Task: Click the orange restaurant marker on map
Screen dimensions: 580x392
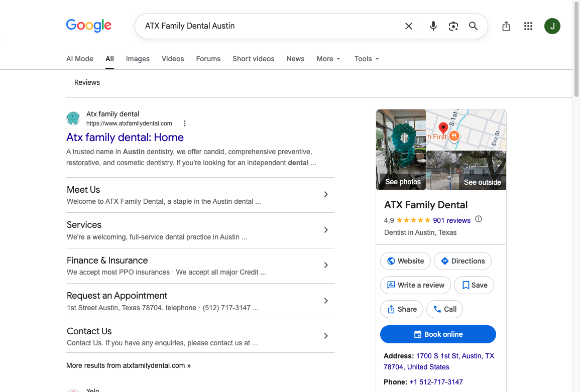Action: coord(454,136)
